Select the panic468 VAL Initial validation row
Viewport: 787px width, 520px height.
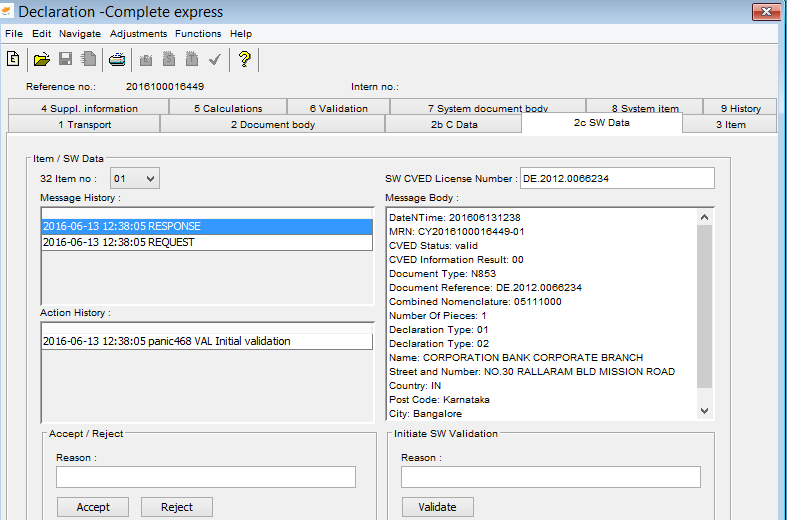click(207, 341)
